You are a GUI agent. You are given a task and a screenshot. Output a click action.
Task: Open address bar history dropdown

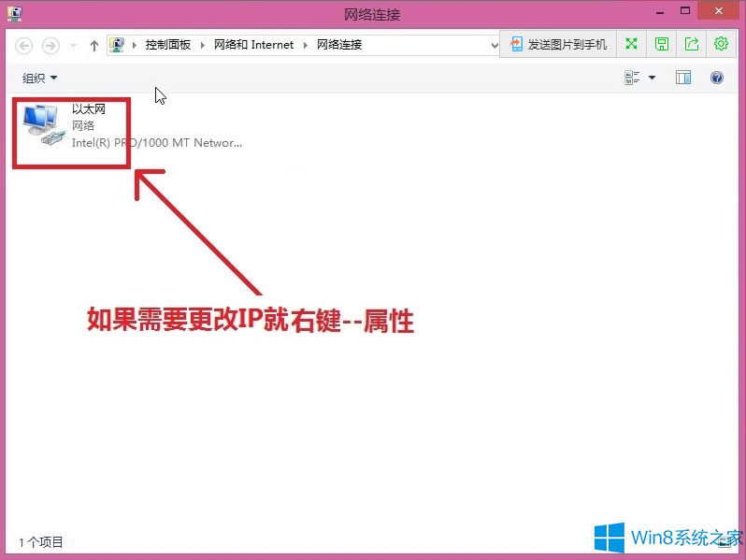[x=495, y=46]
